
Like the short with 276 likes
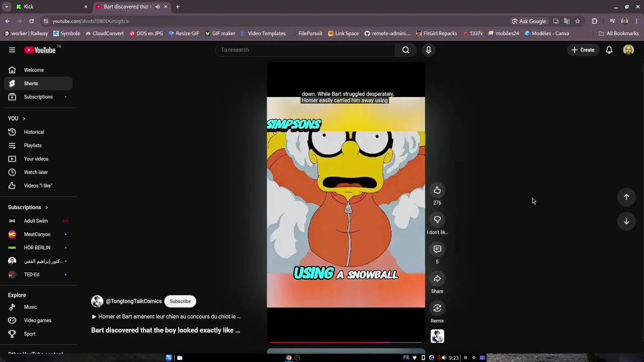437,190
